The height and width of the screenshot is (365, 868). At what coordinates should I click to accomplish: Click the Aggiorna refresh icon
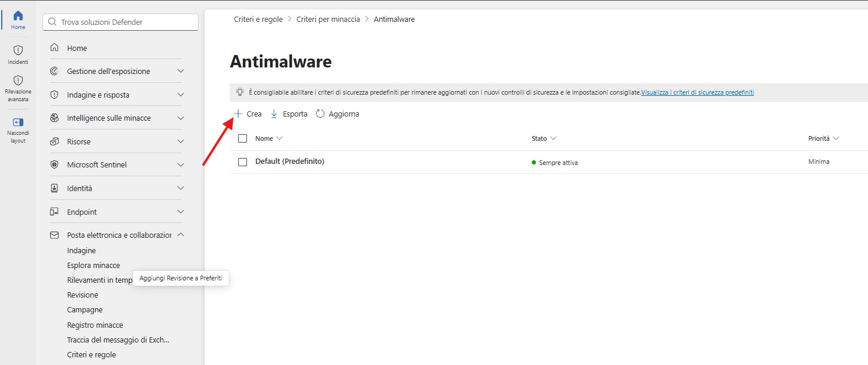(320, 114)
